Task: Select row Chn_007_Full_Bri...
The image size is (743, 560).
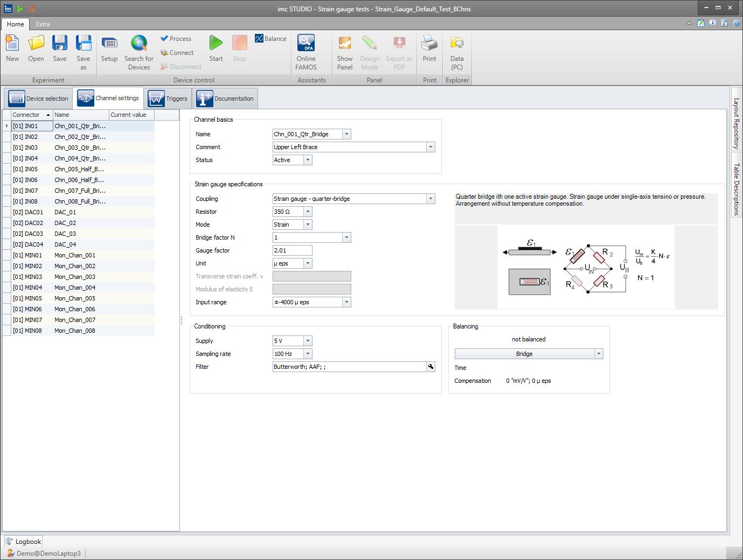Action: point(79,191)
